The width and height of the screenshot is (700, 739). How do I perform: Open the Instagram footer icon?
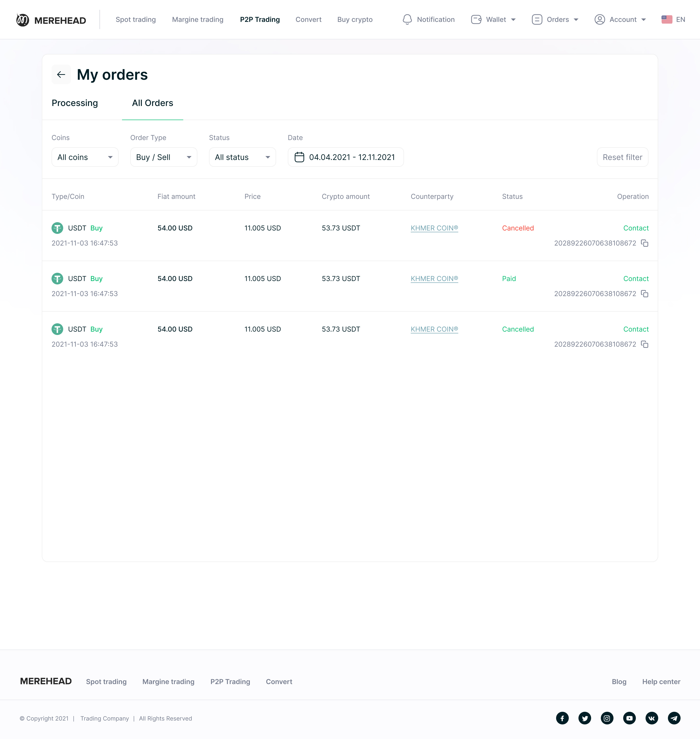pos(607,718)
